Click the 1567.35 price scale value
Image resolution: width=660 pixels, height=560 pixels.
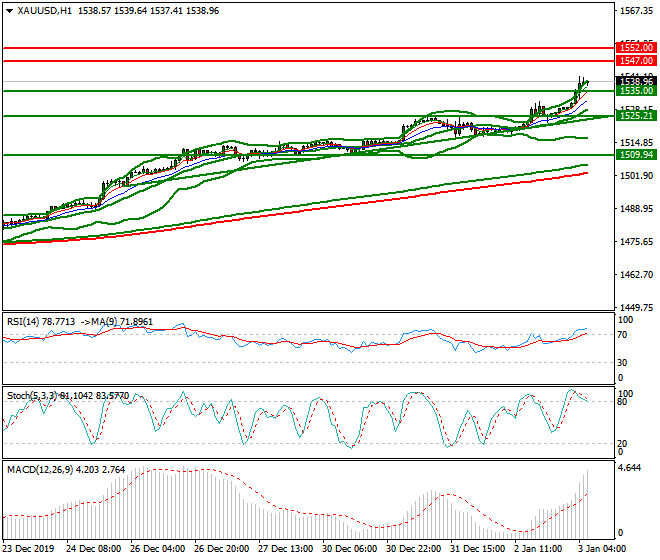(636, 11)
